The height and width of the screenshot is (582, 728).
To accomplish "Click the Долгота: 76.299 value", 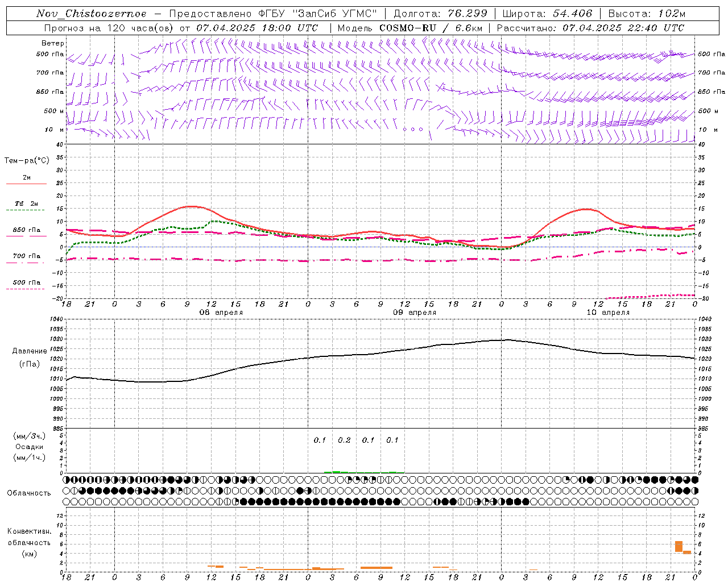I will coord(440,14).
